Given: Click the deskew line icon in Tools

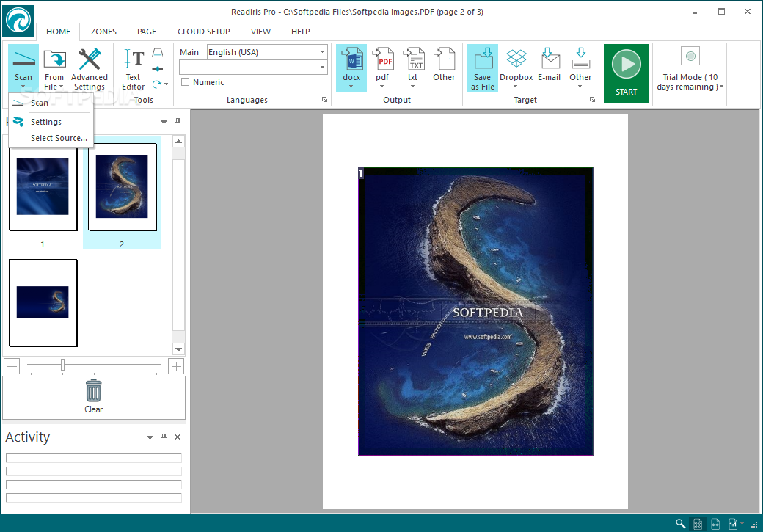Looking at the screenshot, I should pos(158,69).
